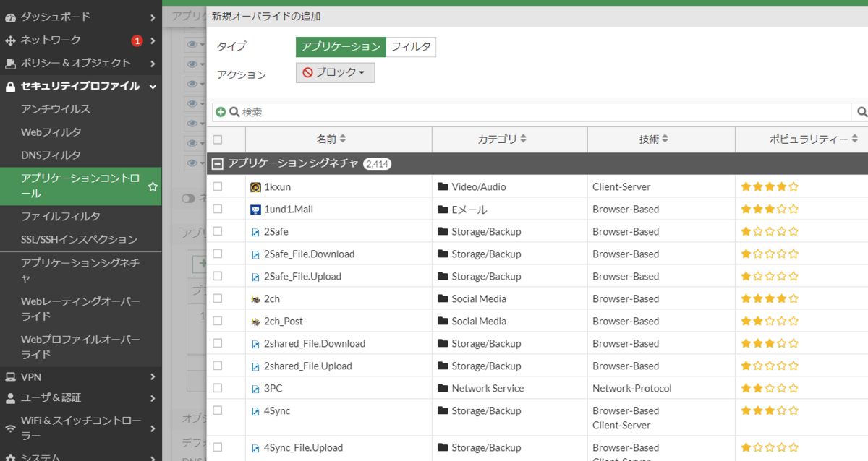
Task: Click the ユーザ&認証 person icon
Action: point(10,398)
